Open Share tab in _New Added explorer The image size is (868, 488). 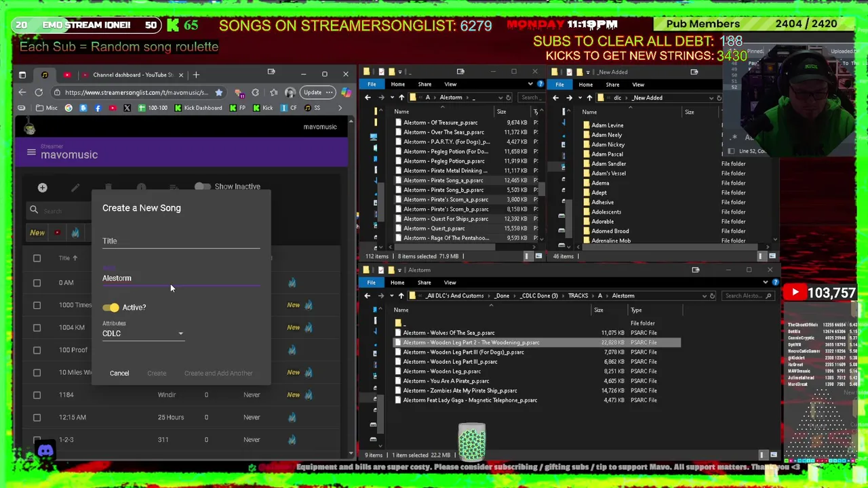pos(612,85)
